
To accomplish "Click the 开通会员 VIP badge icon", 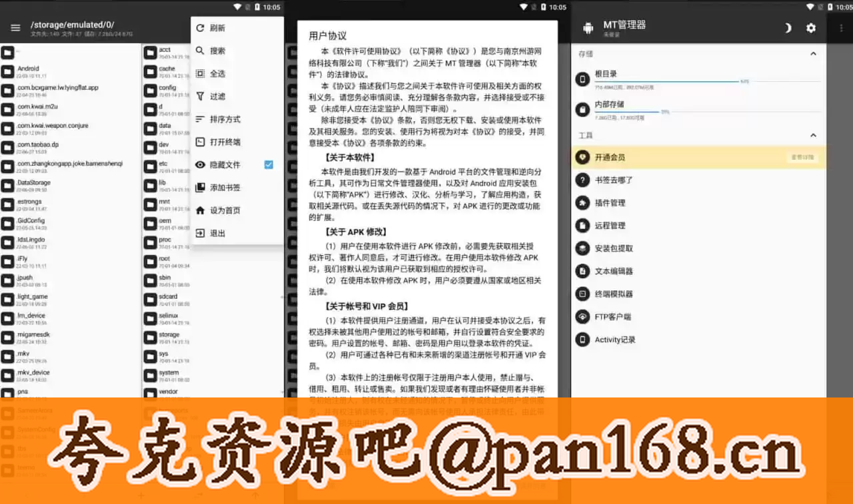I will click(583, 157).
